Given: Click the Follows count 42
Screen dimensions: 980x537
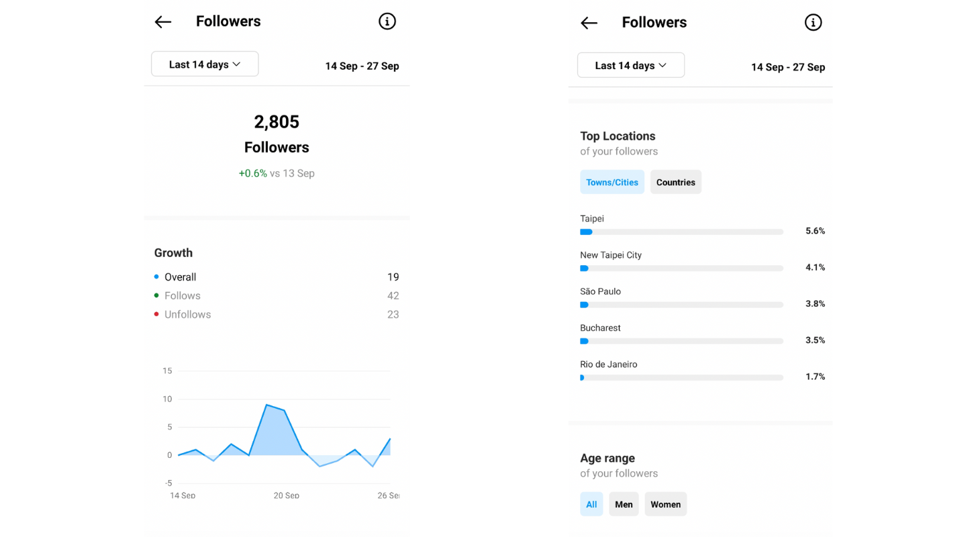Looking at the screenshot, I should point(393,296).
